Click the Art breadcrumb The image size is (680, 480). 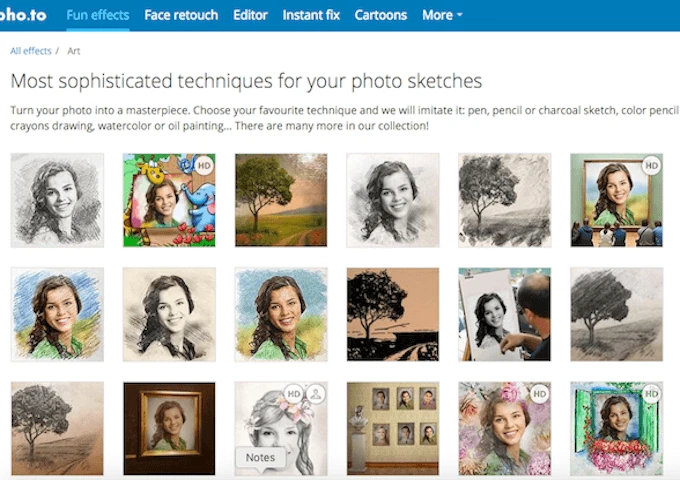[75, 50]
